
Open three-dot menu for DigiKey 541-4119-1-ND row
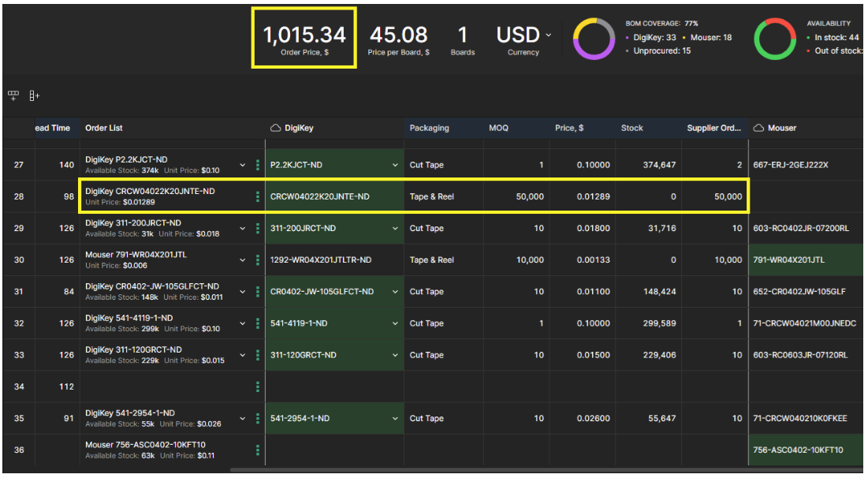257,323
